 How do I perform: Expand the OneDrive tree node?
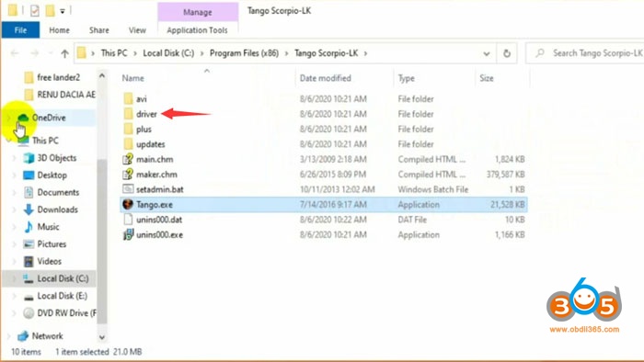[9, 119]
